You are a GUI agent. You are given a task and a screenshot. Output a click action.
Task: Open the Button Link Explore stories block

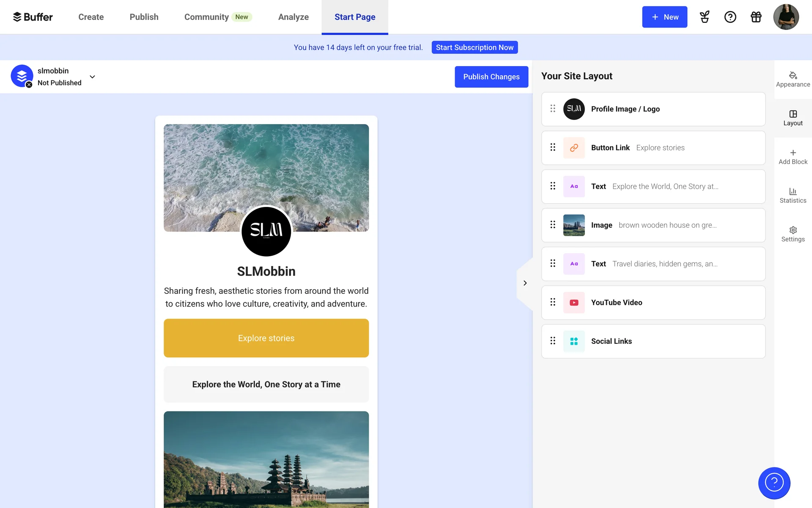tap(653, 148)
